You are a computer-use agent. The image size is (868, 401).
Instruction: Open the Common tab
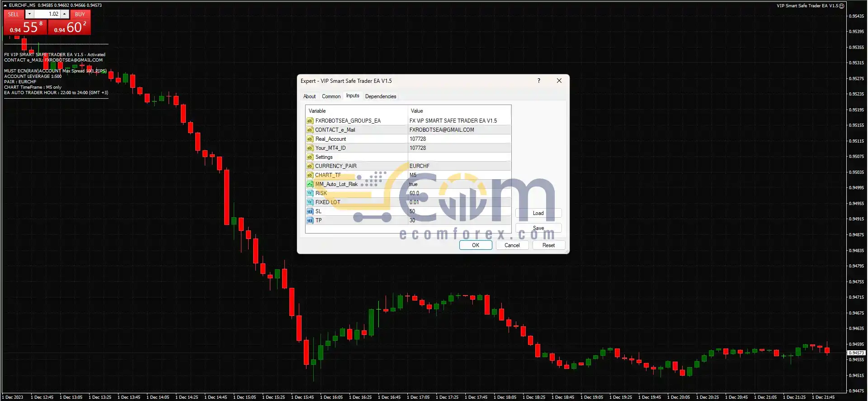331,96
